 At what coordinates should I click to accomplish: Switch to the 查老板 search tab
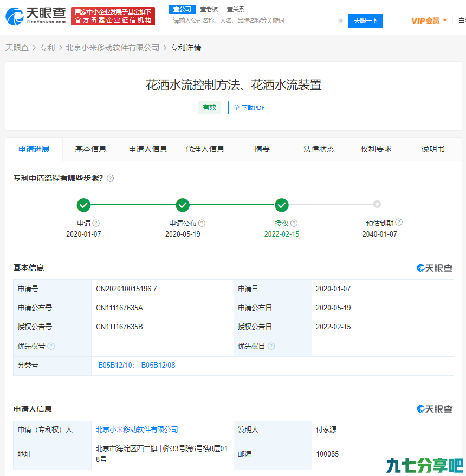click(209, 9)
